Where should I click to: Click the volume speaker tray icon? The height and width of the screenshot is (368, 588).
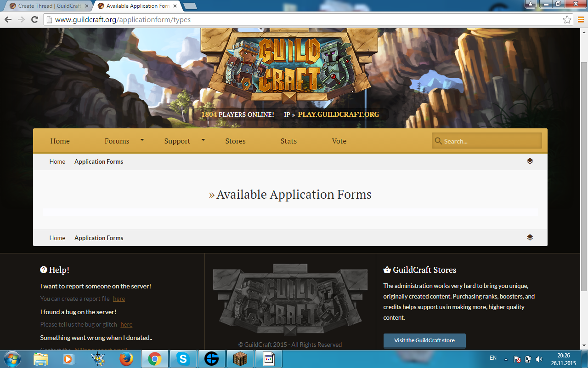pos(539,359)
